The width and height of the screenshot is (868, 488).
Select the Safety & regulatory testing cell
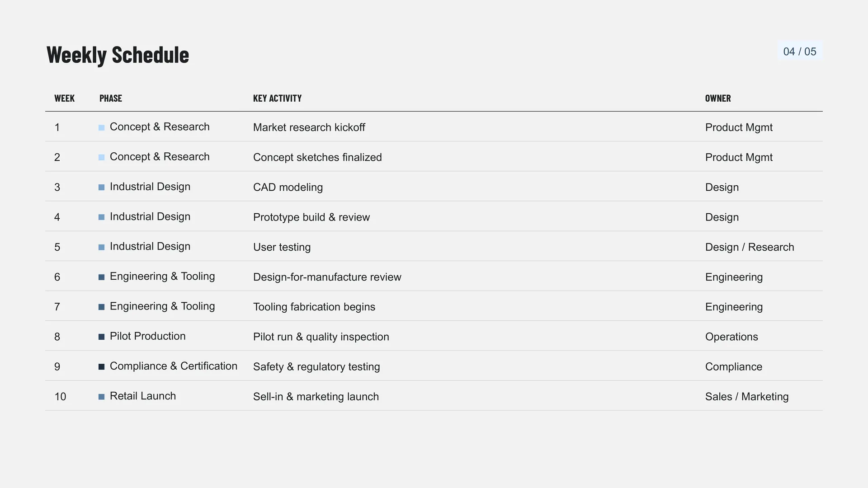click(316, 366)
